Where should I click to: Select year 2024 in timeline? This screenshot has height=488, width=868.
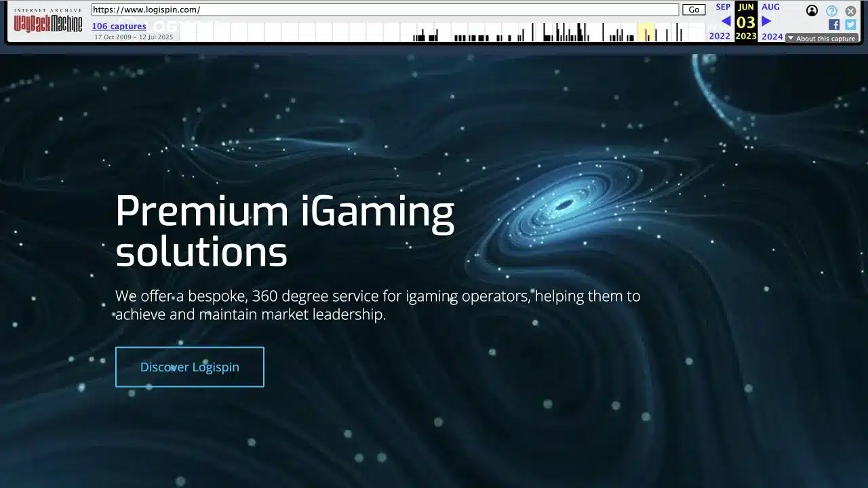[772, 37]
